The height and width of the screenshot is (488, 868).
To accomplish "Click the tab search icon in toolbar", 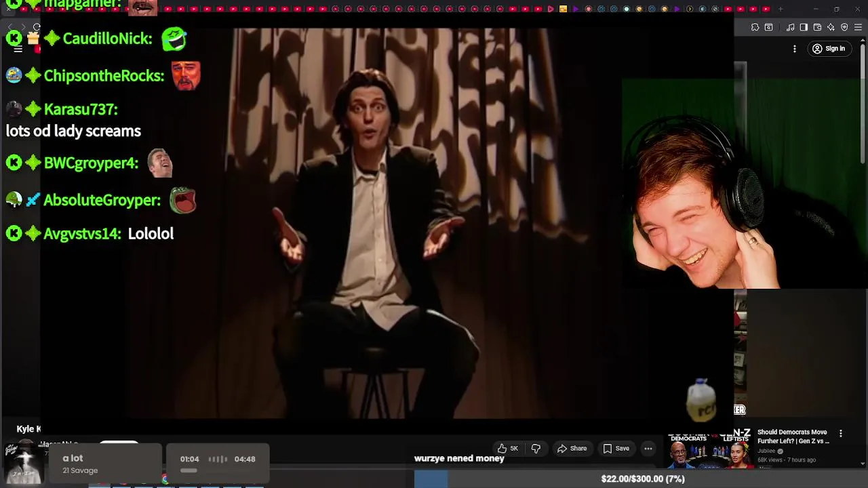I will [768, 27].
